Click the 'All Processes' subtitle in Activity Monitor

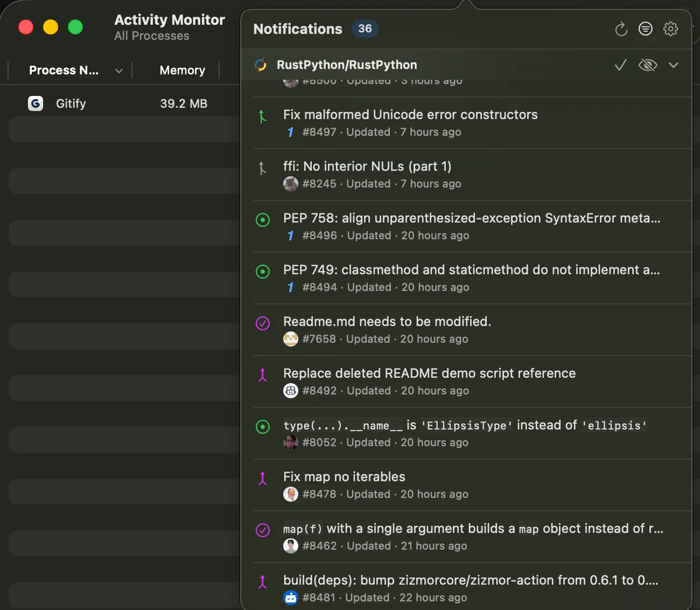pyautogui.click(x=152, y=36)
